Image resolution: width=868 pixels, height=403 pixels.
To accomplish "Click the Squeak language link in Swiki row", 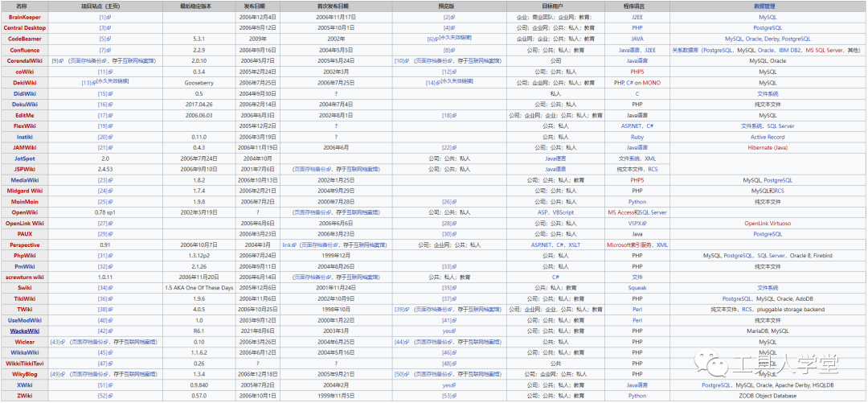I will (x=637, y=288).
